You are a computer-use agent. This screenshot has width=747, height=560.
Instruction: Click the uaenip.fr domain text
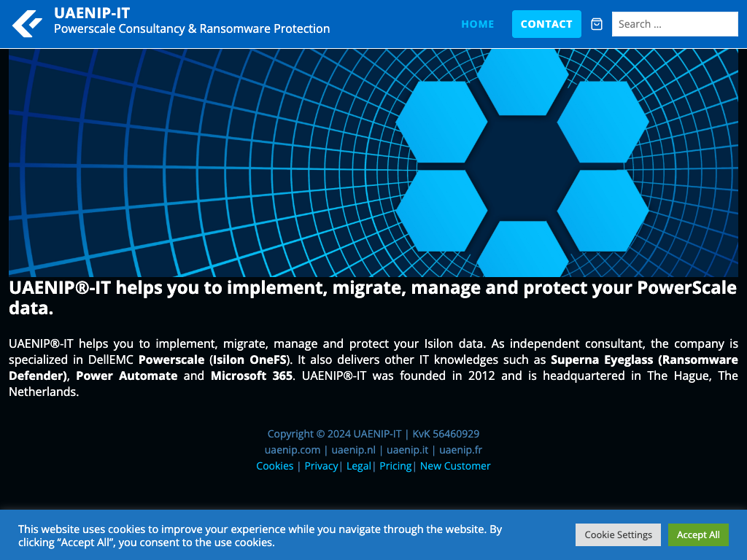[461, 450]
